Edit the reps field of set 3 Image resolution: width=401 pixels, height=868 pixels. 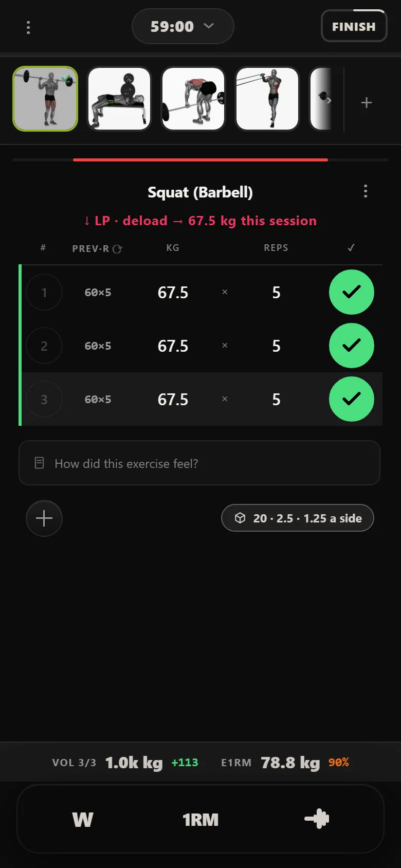[x=276, y=400]
